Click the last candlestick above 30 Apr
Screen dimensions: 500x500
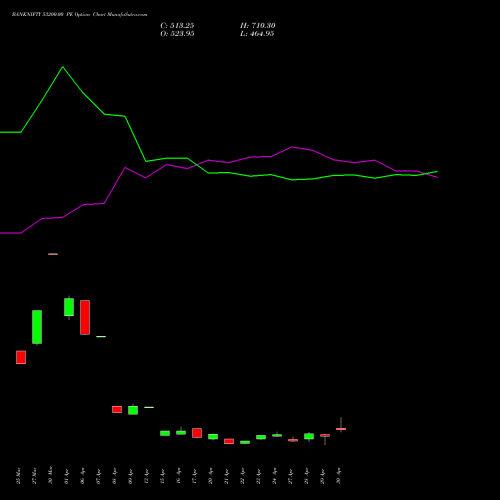pos(341,429)
